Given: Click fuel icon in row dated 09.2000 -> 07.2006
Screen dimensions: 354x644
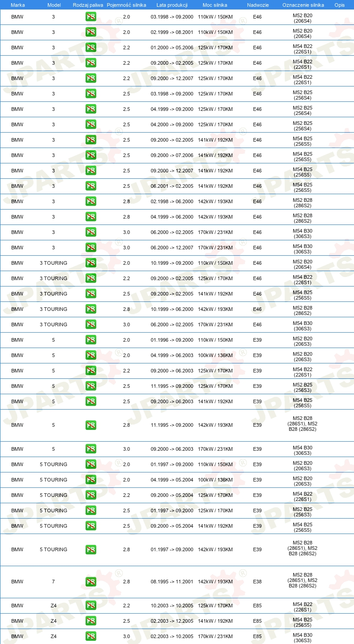Looking at the screenshot, I should [91, 155].
